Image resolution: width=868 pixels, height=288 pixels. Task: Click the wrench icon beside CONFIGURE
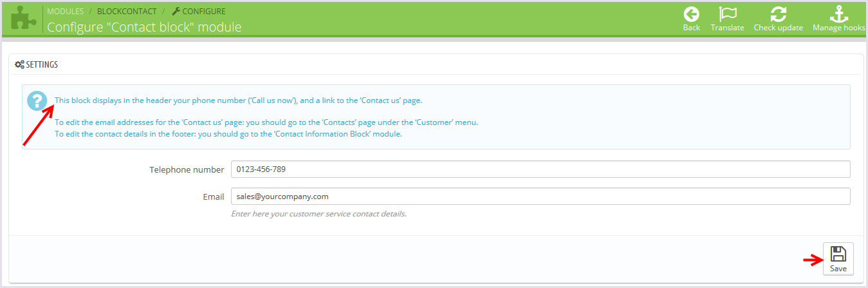176,12
